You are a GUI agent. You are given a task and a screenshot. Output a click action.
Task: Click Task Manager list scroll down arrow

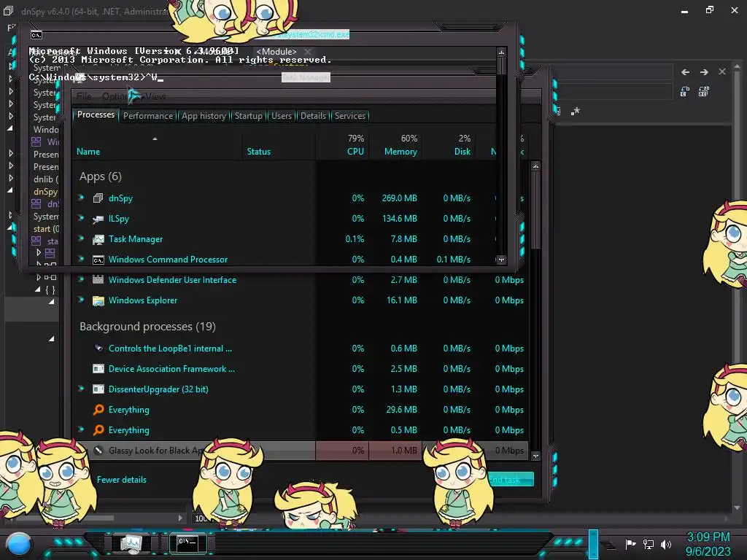[535, 456]
